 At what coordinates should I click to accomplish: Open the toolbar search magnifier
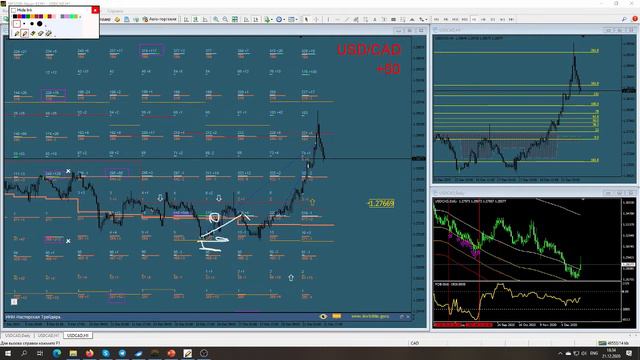624,19
